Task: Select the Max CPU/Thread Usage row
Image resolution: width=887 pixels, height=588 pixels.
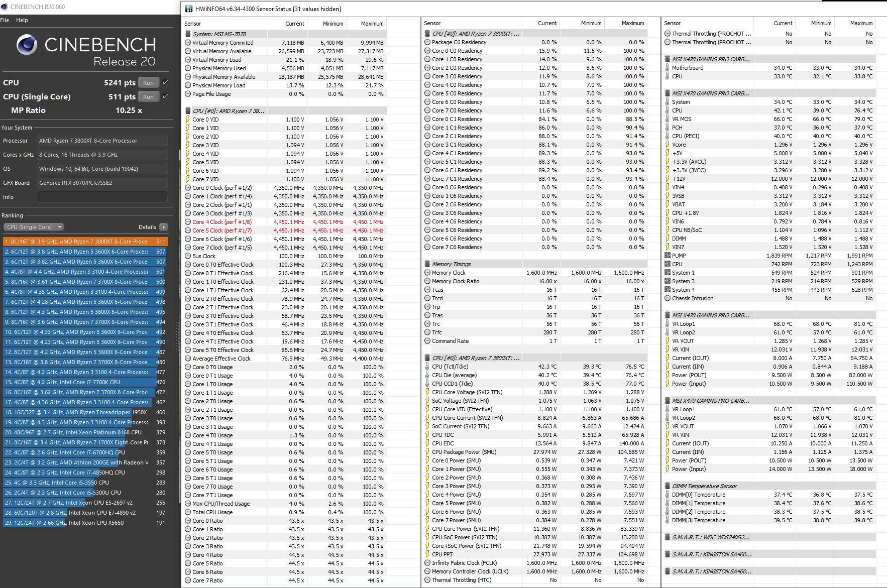Action: click(285, 504)
